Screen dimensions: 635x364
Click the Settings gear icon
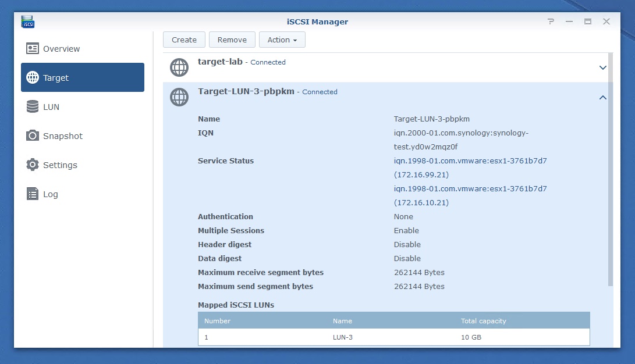pyautogui.click(x=33, y=165)
